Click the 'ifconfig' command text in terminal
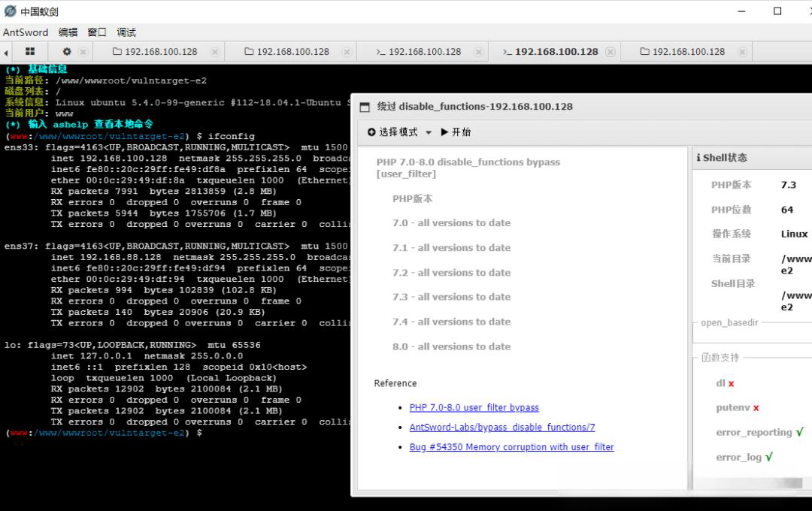Screen dimensions: 812x511 232,136
